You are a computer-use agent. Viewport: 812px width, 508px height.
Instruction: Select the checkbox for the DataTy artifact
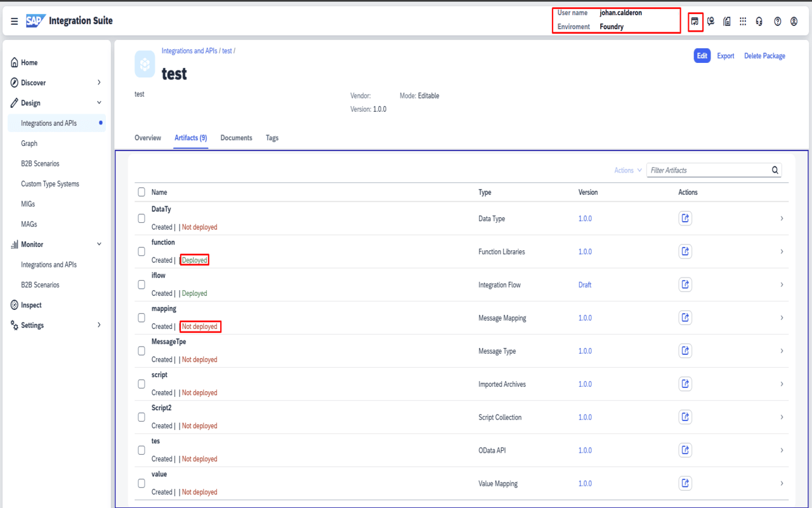click(x=141, y=218)
